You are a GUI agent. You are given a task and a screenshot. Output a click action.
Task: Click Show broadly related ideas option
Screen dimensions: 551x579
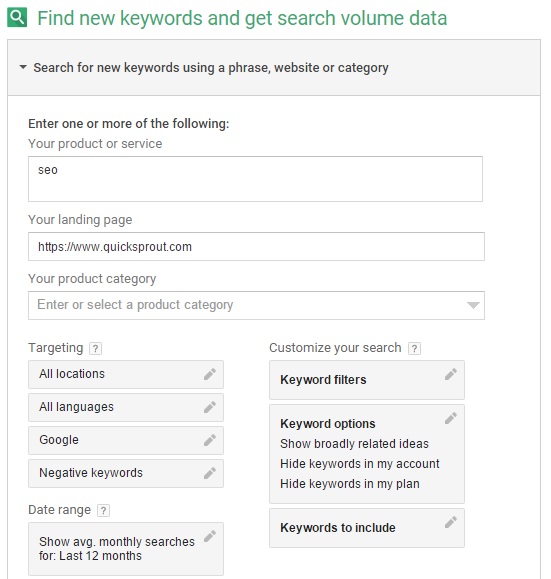click(x=354, y=443)
